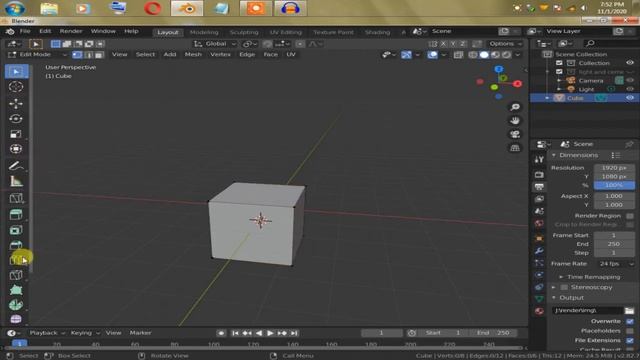
Task: Open the Mesh menu
Action: tap(193, 54)
